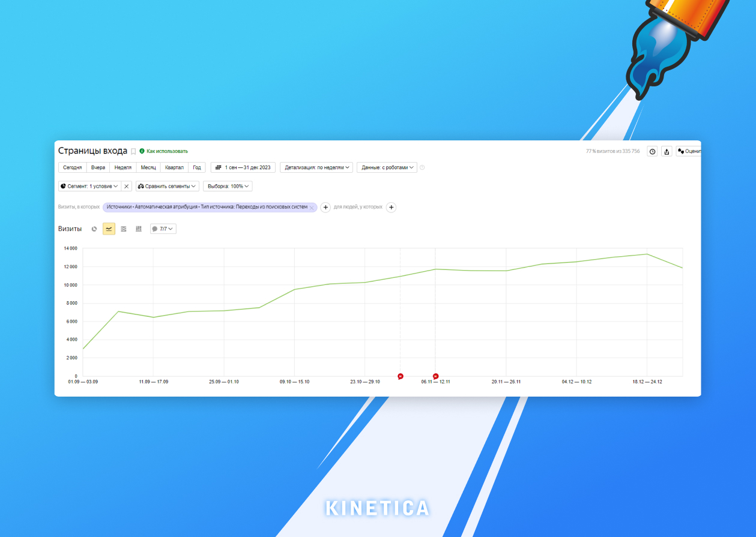The image size is (756, 537).
Task: Switch to the pie chart view
Action: tap(94, 229)
